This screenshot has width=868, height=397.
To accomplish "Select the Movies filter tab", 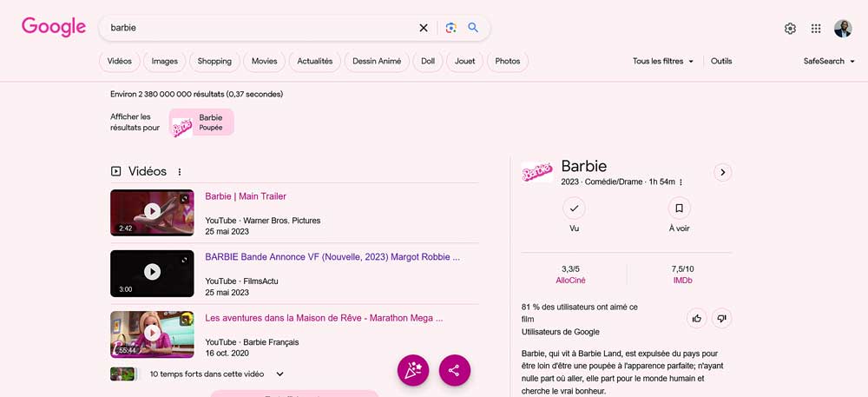I will 264,62.
